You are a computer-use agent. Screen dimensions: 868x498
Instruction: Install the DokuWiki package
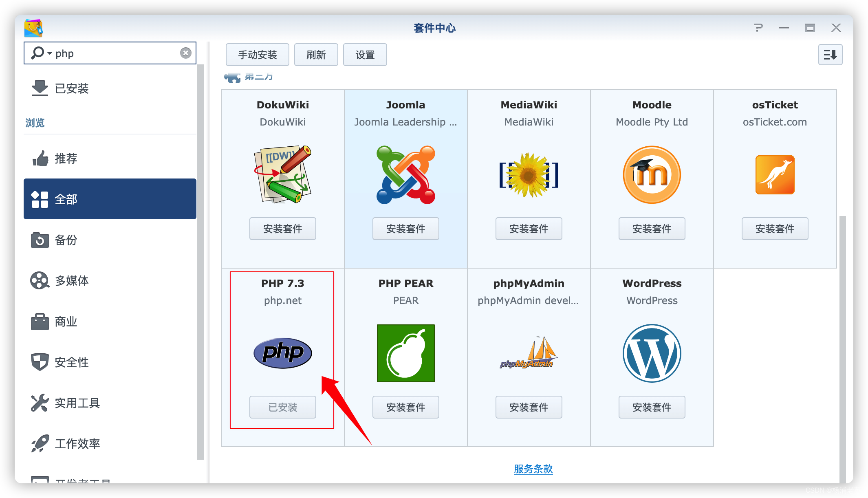pyautogui.click(x=283, y=229)
